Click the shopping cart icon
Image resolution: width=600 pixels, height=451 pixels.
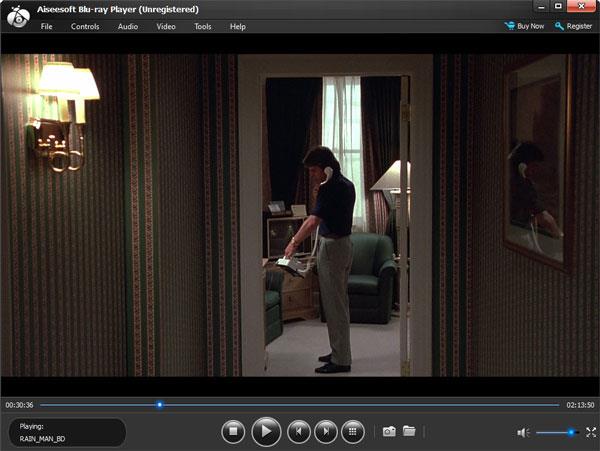pyautogui.click(x=510, y=26)
